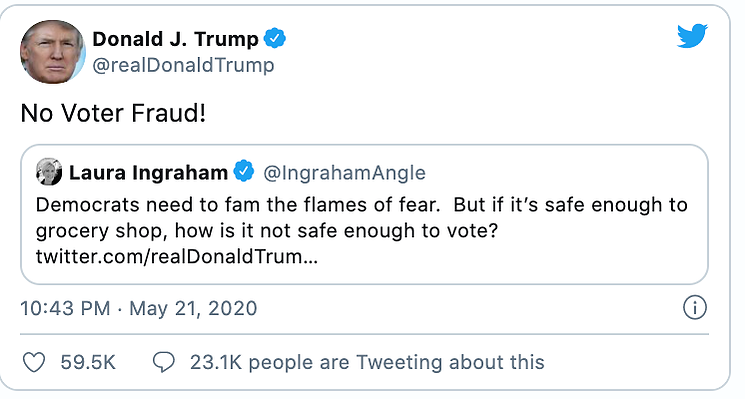Screen dimensions: 745x399
Task: Click the speech bubble reply icon
Action: click(x=163, y=362)
